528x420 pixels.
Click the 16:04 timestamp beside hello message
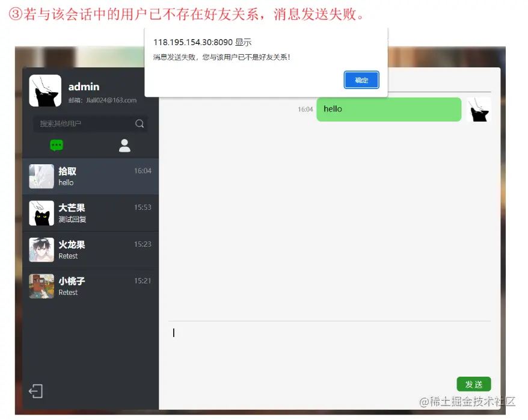point(305,110)
